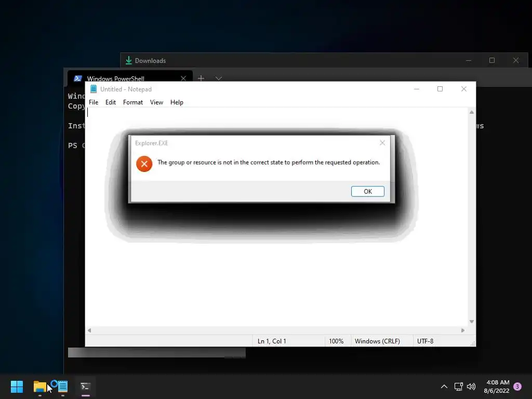Click the Windows (CRLF) status entry

click(377, 341)
